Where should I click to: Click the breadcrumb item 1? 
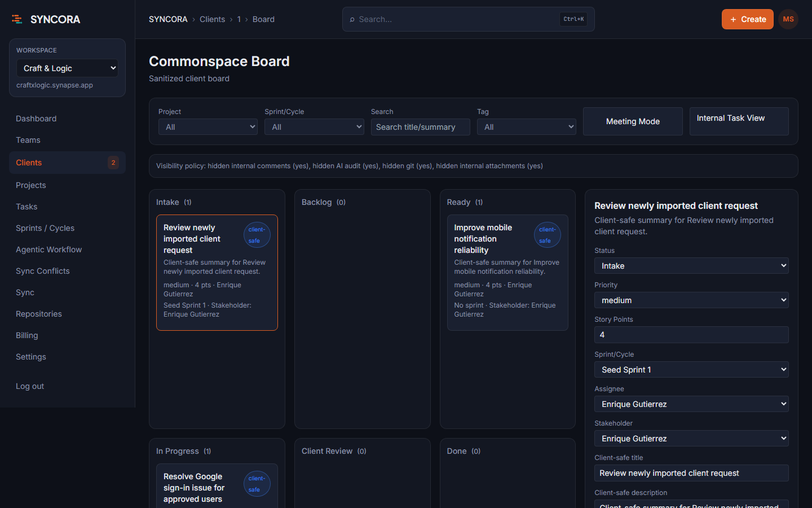click(x=239, y=19)
